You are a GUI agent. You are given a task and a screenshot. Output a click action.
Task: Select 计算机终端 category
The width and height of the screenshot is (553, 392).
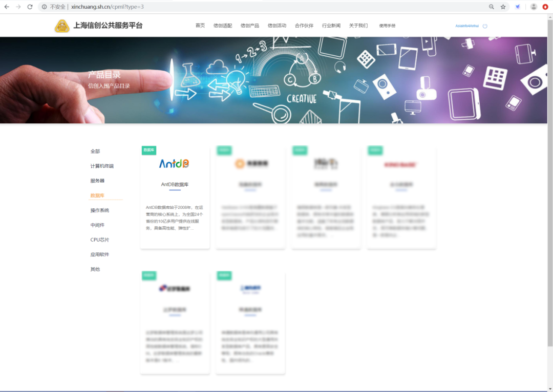coord(102,166)
